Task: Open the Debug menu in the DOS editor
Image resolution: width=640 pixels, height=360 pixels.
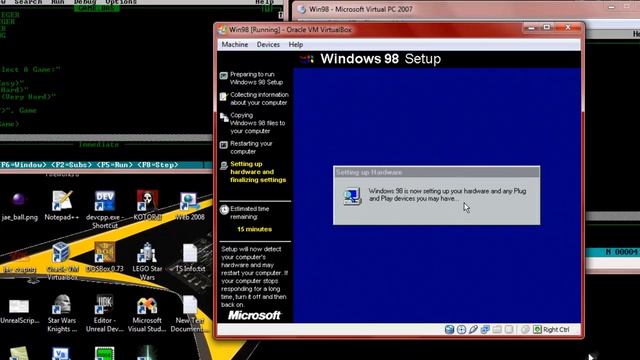Action: [x=85, y=2]
